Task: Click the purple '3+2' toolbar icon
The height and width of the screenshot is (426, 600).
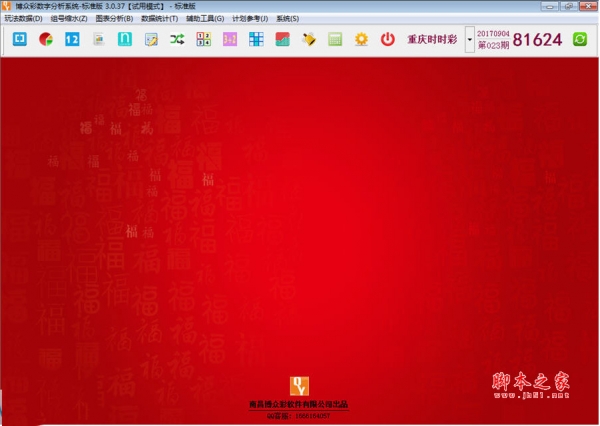Action: (230, 39)
